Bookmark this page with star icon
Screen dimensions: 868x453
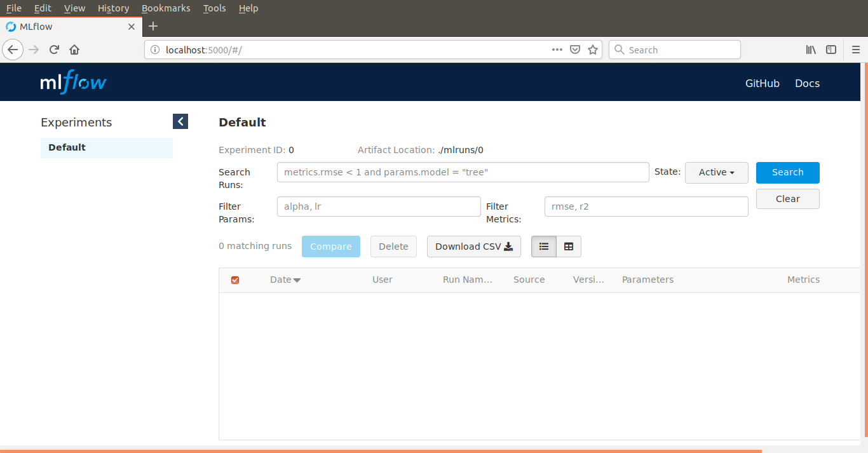593,50
